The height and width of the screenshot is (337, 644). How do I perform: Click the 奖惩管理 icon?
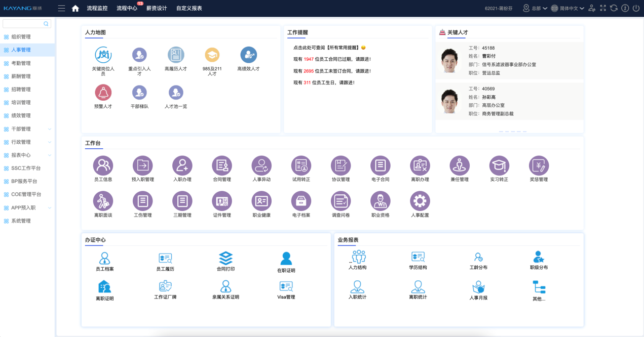(539, 165)
